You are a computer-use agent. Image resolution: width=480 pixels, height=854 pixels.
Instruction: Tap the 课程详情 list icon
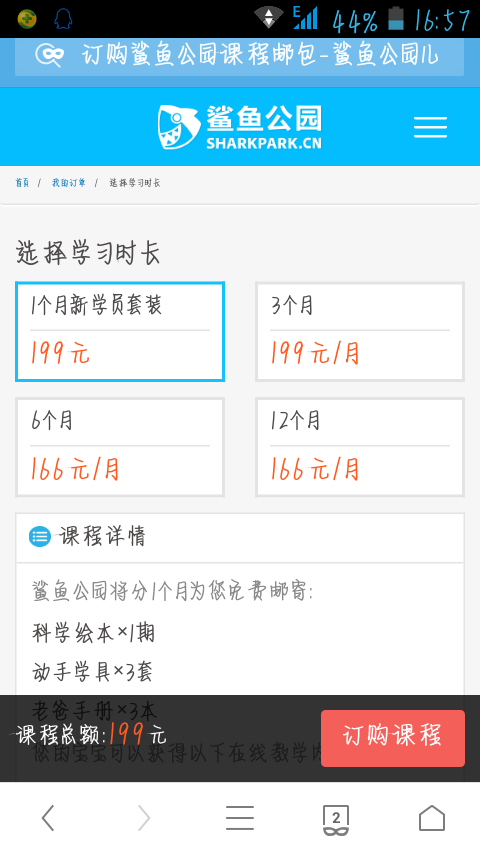[40, 536]
